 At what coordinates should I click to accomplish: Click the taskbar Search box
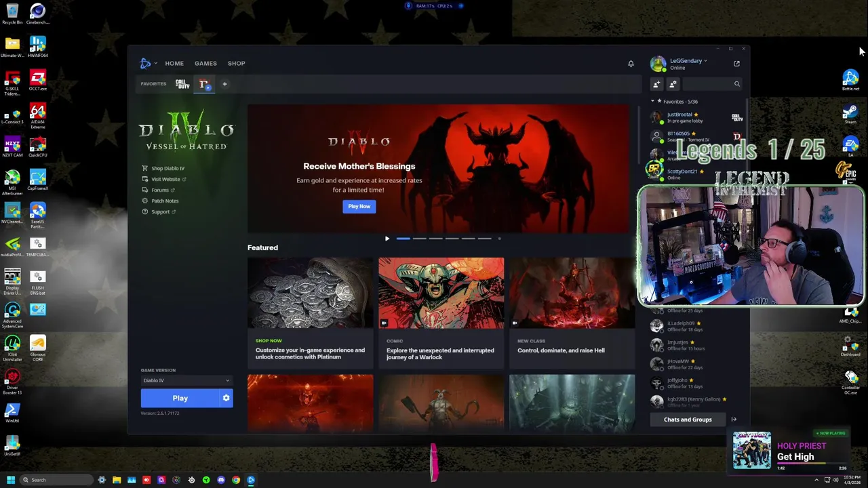pos(56,480)
